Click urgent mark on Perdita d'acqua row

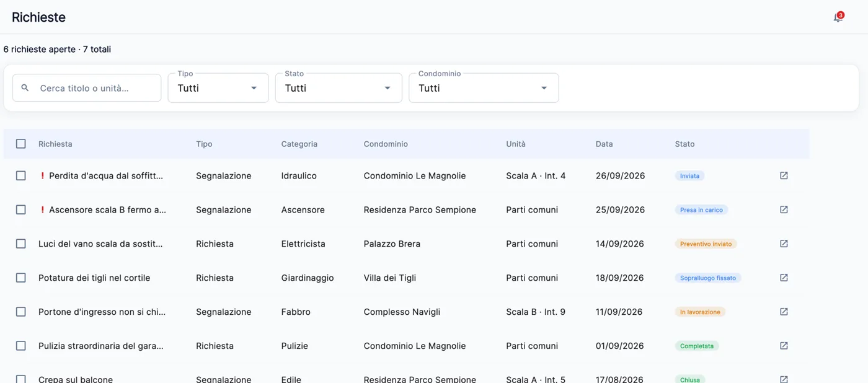click(42, 175)
